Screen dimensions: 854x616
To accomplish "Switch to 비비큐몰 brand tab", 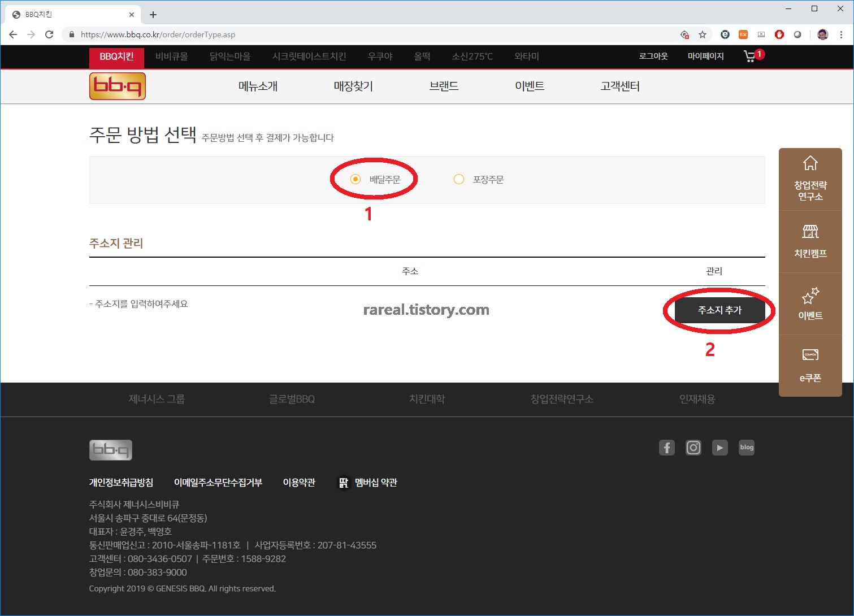I will [172, 57].
